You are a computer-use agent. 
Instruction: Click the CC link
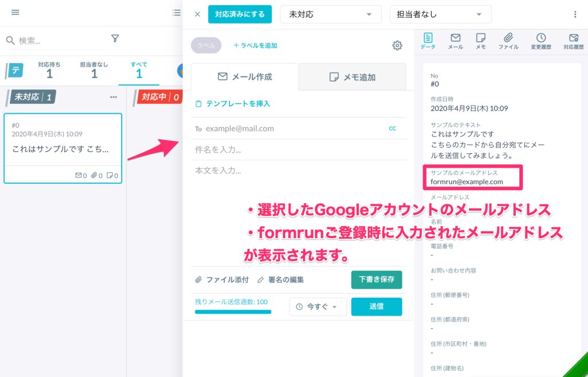click(x=392, y=128)
